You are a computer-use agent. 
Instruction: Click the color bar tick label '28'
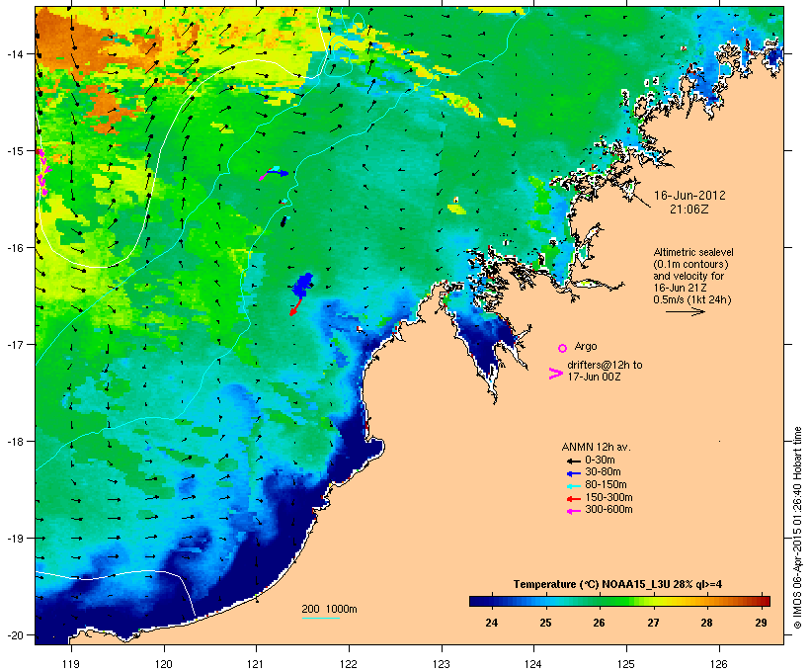(706, 623)
